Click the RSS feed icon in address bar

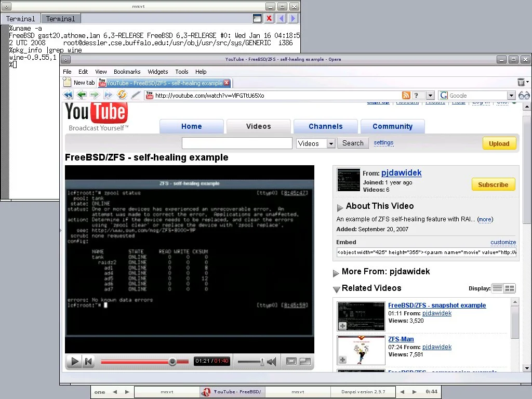pyautogui.click(x=406, y=96)
